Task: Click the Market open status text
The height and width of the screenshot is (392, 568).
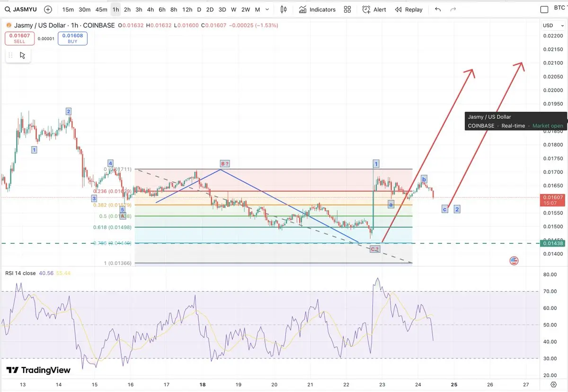Action: [x=548, y=126]
